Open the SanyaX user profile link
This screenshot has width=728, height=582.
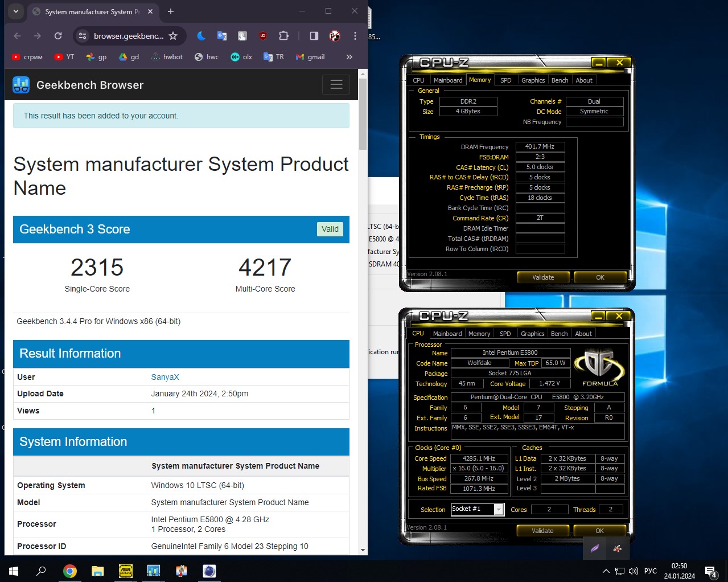(165, 377)
